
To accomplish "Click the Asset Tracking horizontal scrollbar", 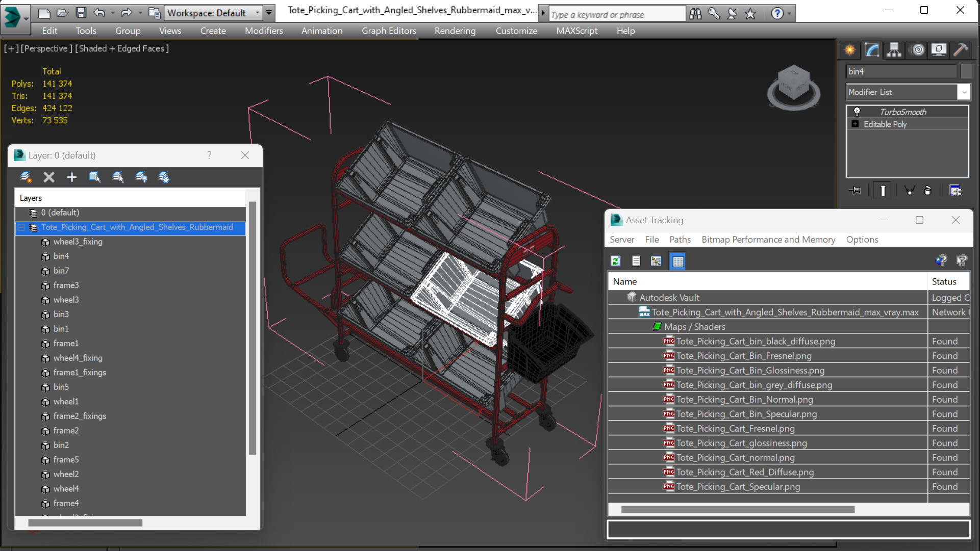I will point(738,509).
